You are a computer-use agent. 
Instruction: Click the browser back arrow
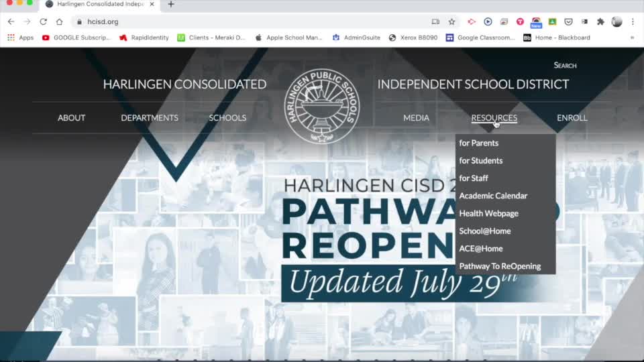[x=11, y=21]
